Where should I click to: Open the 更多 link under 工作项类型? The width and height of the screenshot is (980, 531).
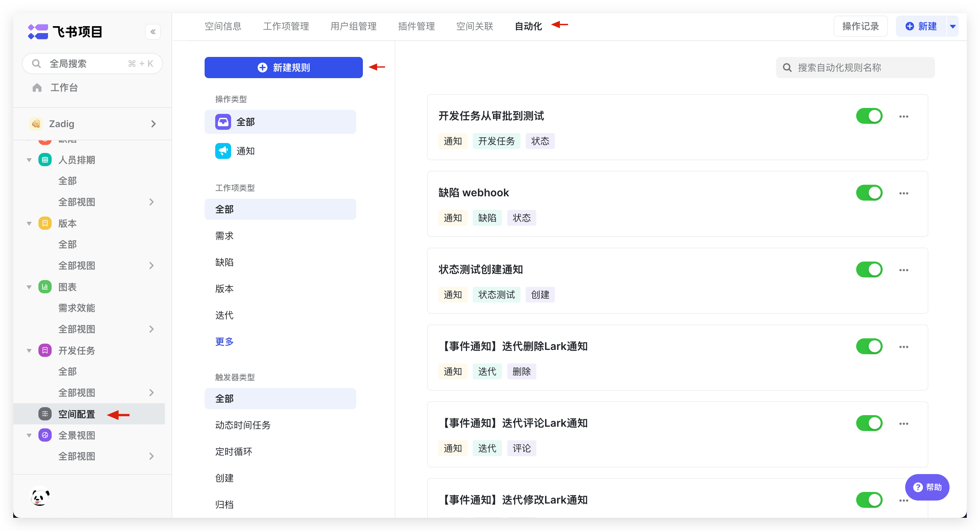224,341
